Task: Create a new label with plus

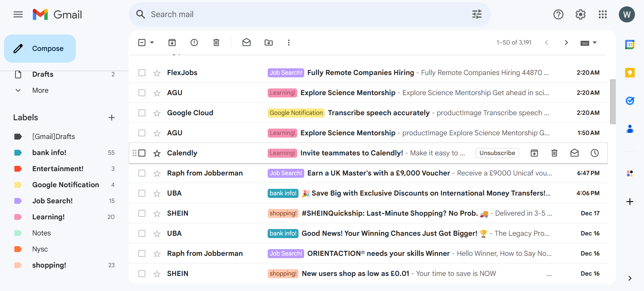Action: pos(112,118)
